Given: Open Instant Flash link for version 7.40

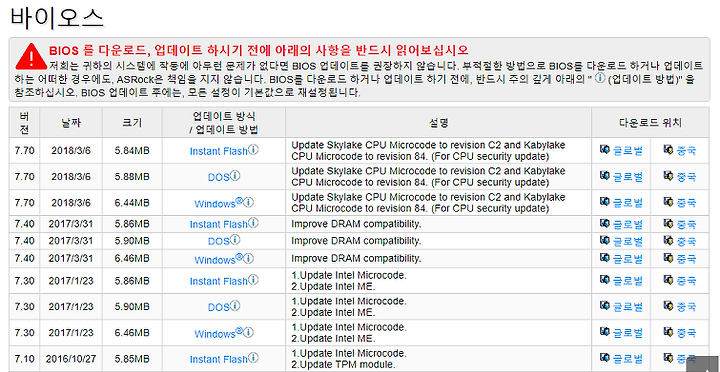Looking at the screenshot, I should pos(219,225).
